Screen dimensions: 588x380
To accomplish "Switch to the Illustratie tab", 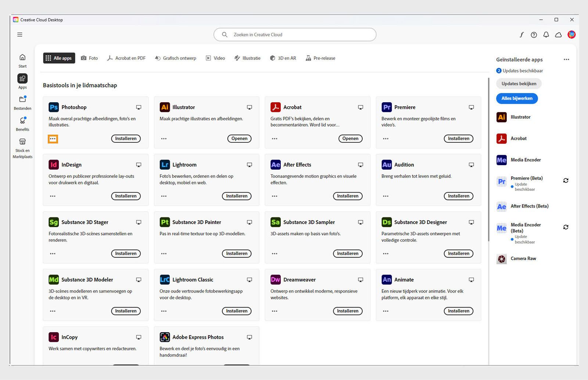I will [247, 58].
